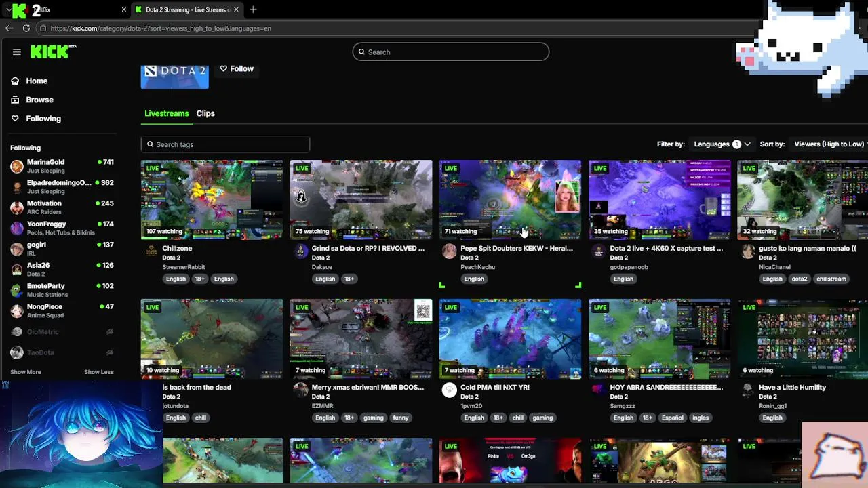Viewport: 868px width, 488px height.
Task: Click the funny tag on EZMMR stream
Action: [401, 418]
